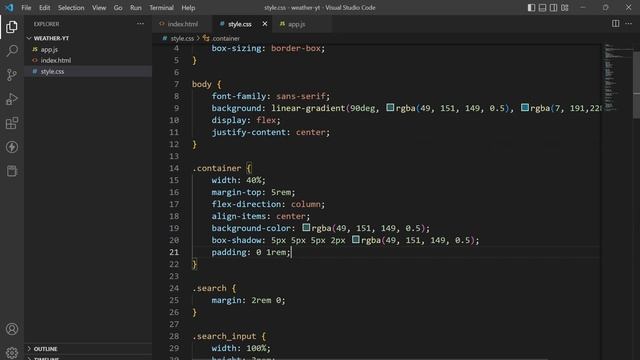640x360 pixels.
Task: Open background-color swatch on line 19
Action: point(306,227)
